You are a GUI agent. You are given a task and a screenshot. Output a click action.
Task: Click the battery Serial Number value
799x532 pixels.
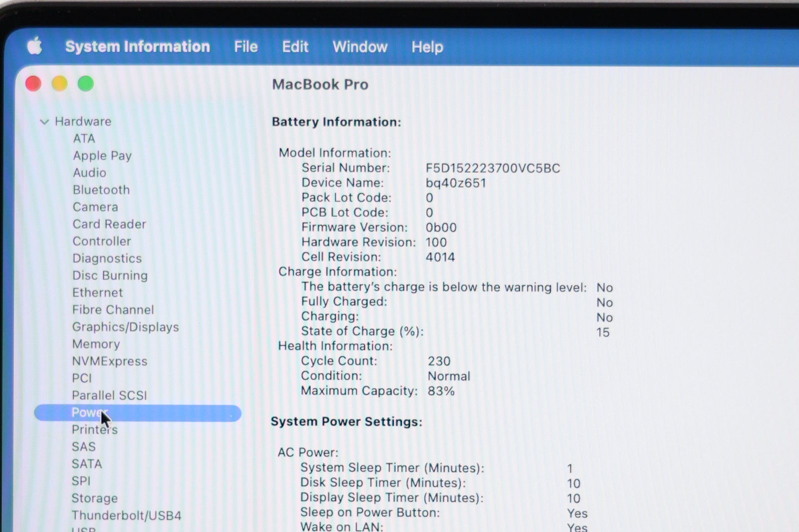492,168
